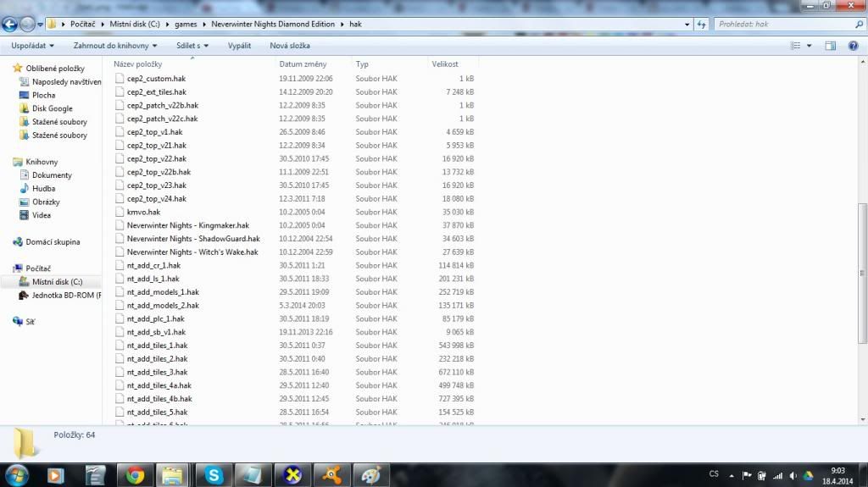
Task: Open the Windows Start button
Action: [16, 475]
